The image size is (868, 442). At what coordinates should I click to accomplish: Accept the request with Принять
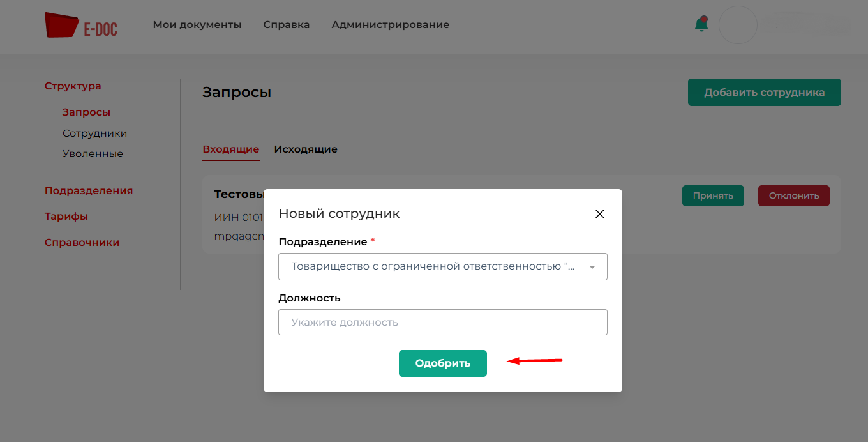(x=713, y=195)
